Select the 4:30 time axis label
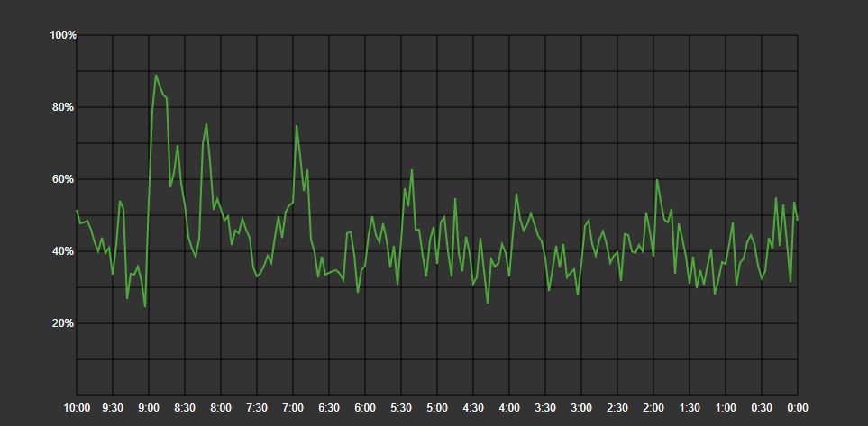868x426 pixels. click(x=473, y=408)
